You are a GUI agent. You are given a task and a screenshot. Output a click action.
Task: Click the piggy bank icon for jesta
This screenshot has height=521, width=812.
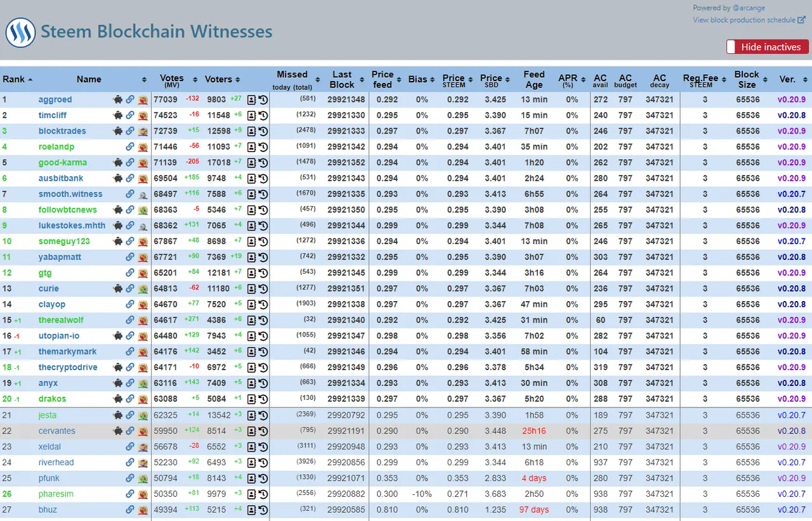(x=117, y=415)
